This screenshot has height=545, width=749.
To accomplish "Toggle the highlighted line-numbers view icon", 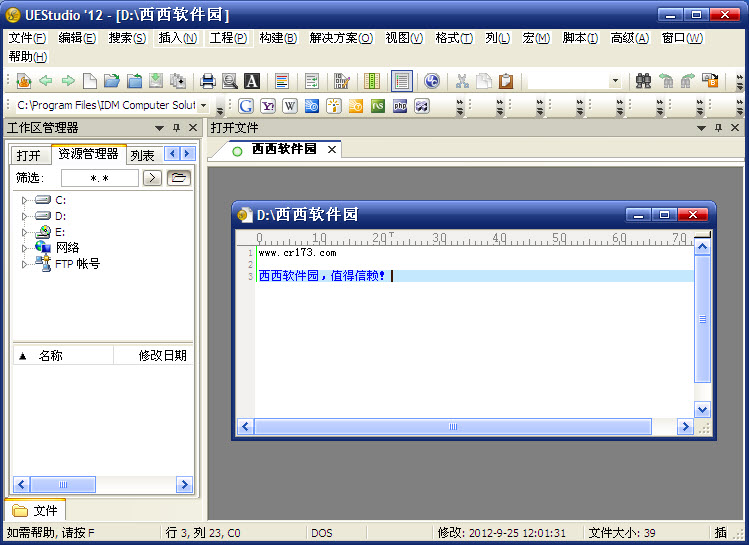I will point(402,81).
